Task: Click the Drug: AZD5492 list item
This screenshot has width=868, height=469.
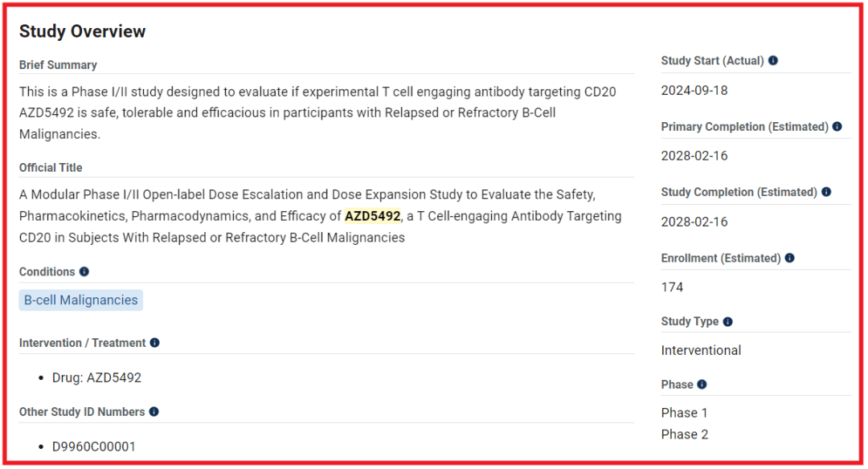Action: tap(97, 377)
